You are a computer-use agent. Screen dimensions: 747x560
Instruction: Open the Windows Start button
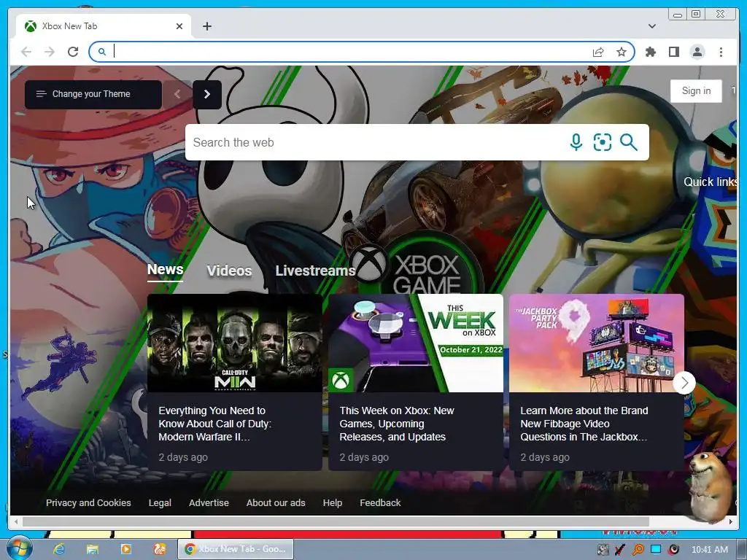[x=19, y=549]
